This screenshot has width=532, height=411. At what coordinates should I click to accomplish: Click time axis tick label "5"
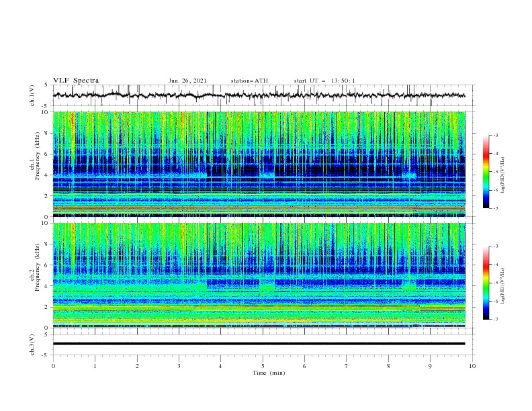point(263,366)
